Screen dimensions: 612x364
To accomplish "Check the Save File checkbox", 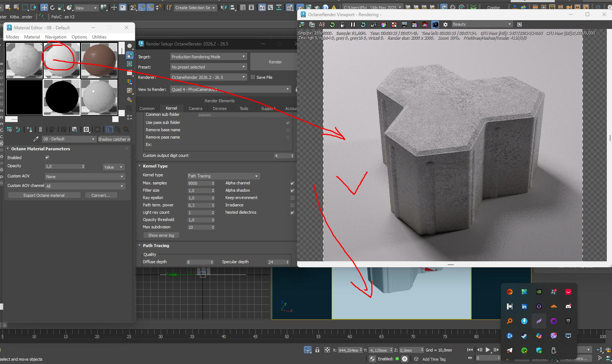I will (253, 77).
